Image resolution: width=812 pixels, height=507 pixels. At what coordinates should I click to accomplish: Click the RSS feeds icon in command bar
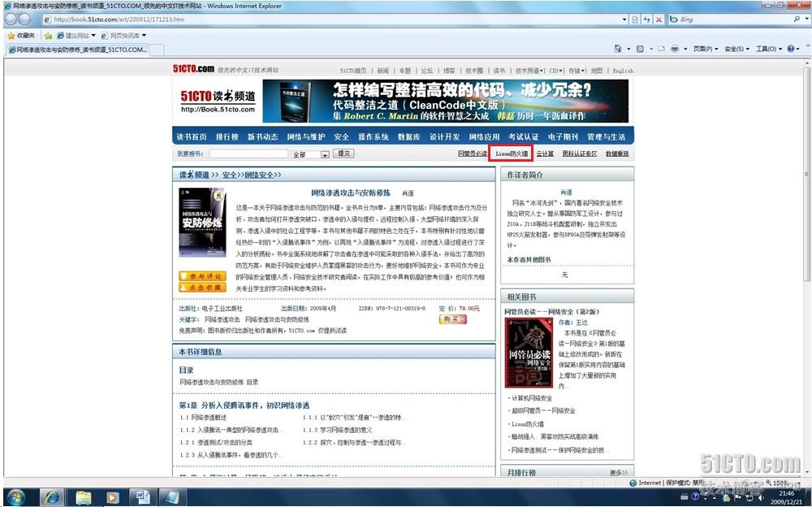click(640, 49)
